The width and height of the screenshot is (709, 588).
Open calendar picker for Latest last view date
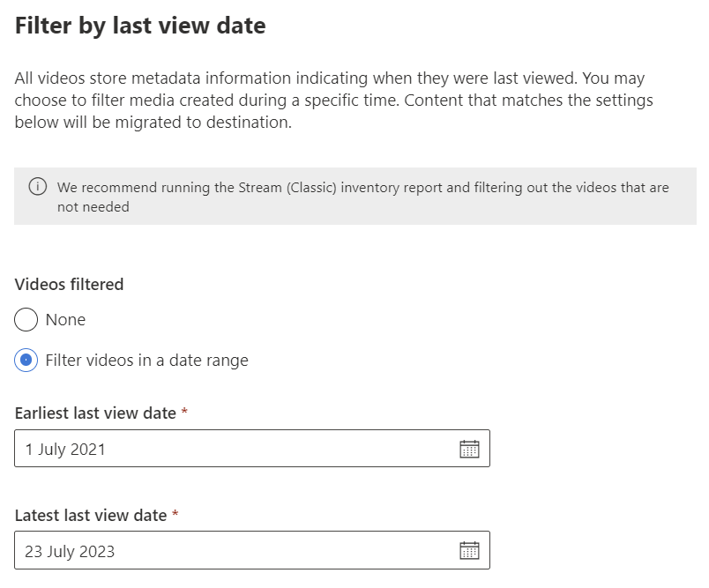(x=469, y=551)
